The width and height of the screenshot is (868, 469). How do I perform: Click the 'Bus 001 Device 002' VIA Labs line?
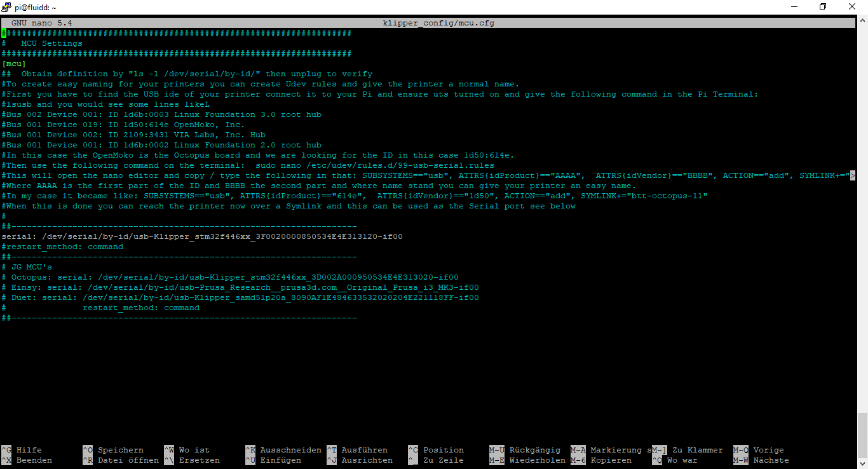(x=133, y=135)
